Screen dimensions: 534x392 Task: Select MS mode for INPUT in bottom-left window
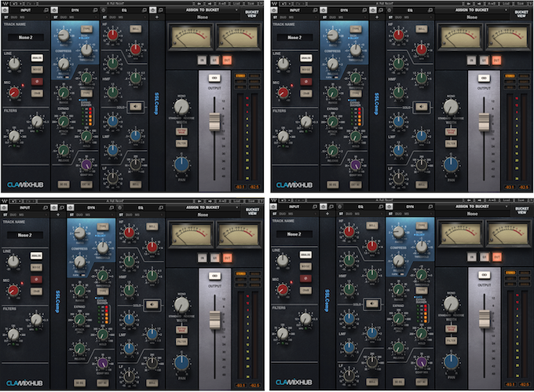(21, 215)
